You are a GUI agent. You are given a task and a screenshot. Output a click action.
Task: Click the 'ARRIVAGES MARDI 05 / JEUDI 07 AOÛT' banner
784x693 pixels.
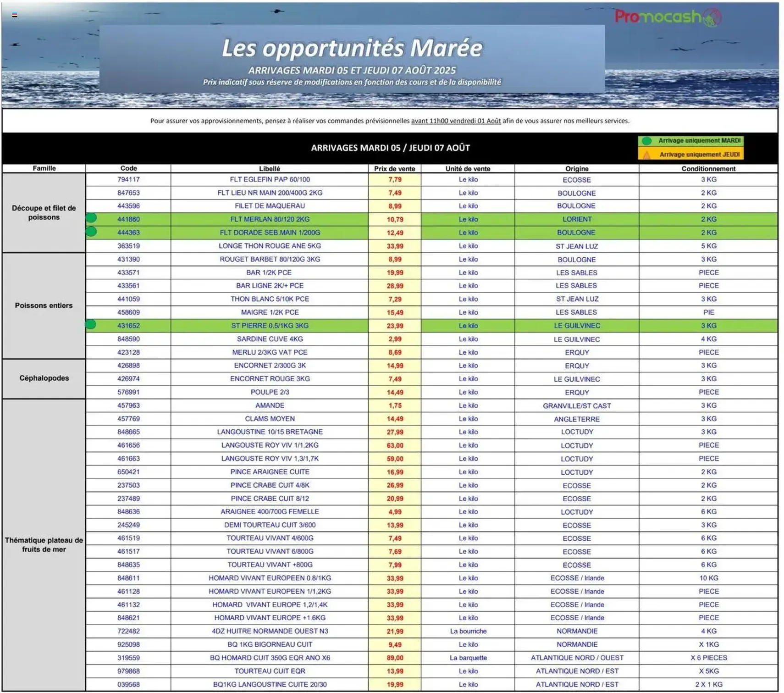point(390,148)
